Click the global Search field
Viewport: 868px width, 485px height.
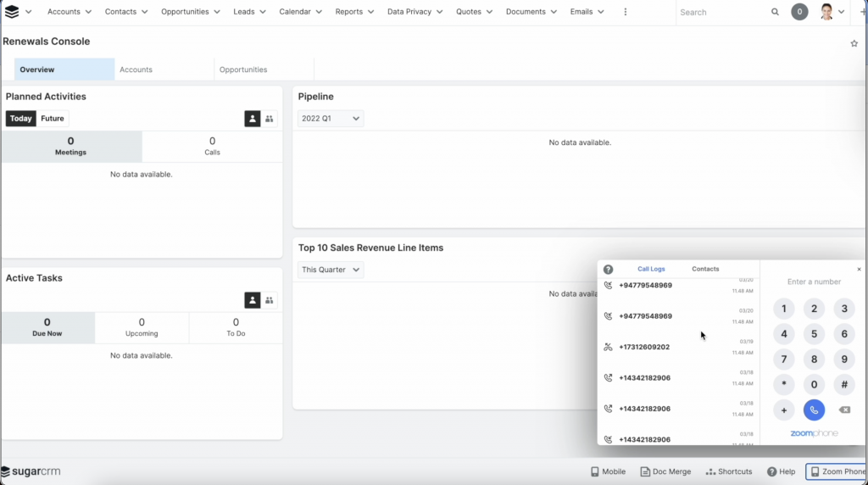pyautogui.click(x=721, y=12)
